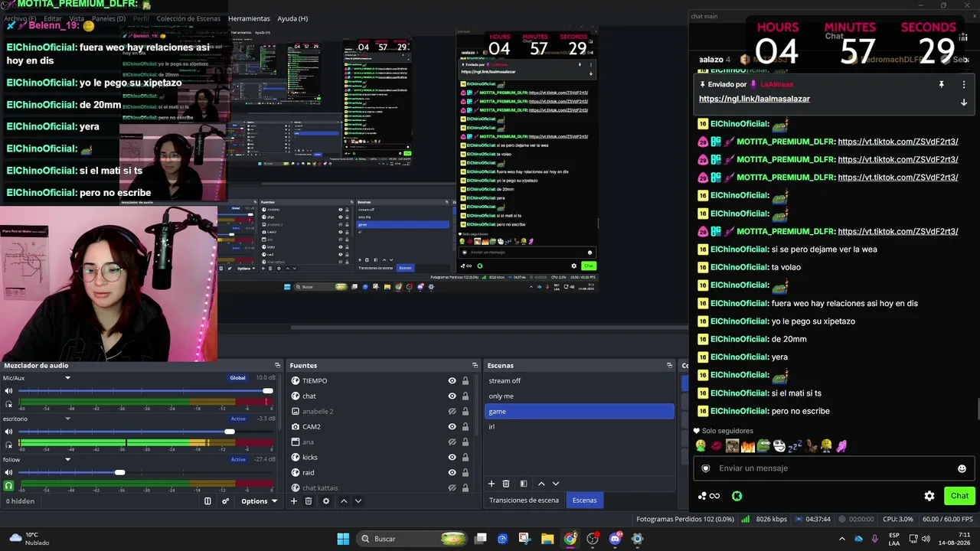Move selected source up in Fuentes
This screenshot has height=551, width=980.
pyautogui.click(x=344, y=501)
